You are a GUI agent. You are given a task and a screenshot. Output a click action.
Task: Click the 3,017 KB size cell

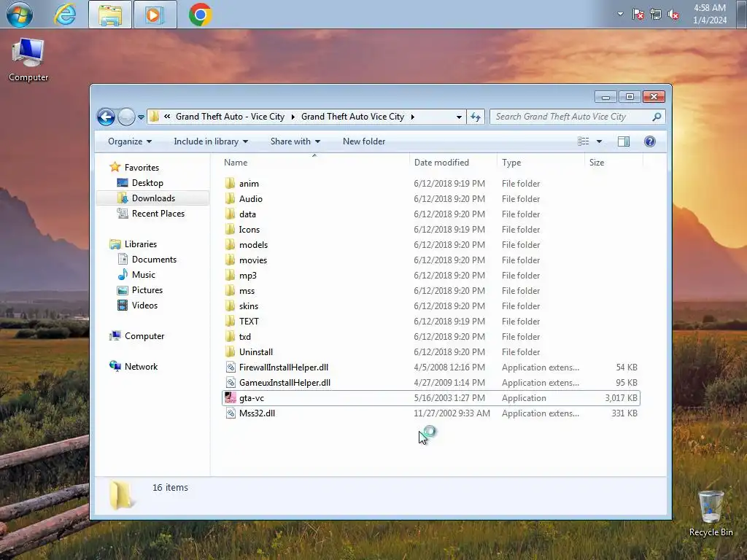[621, 397]
